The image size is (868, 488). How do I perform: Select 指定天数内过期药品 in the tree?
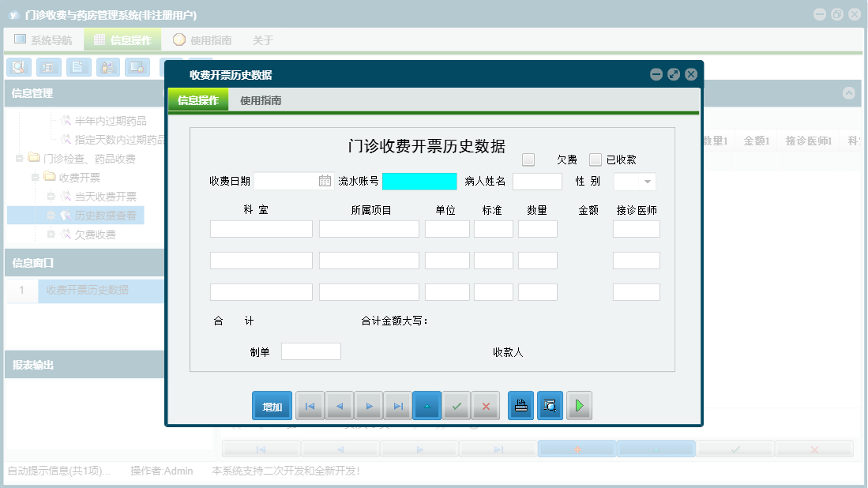click(x=119, y=140)
